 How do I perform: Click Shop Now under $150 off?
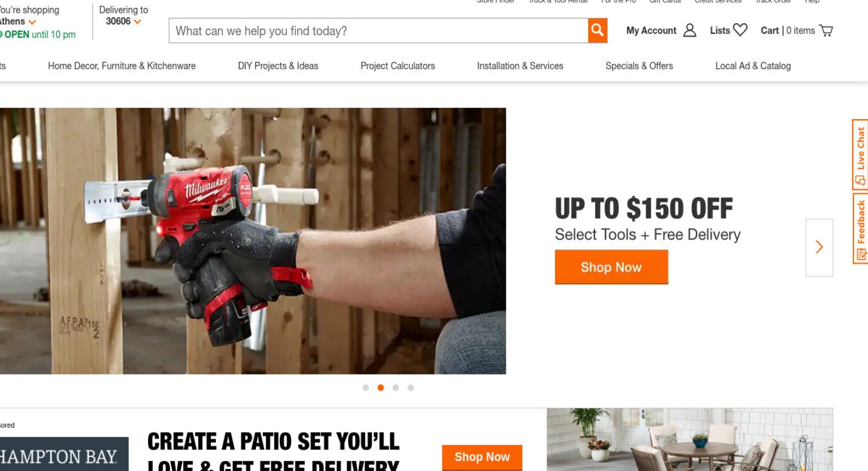click(611, 267)
